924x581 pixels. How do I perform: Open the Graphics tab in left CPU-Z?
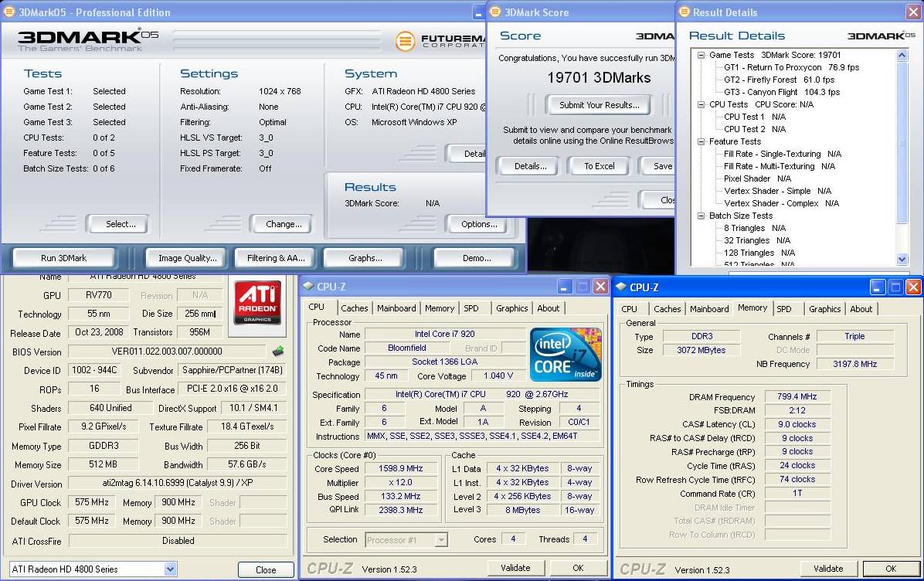511,308
